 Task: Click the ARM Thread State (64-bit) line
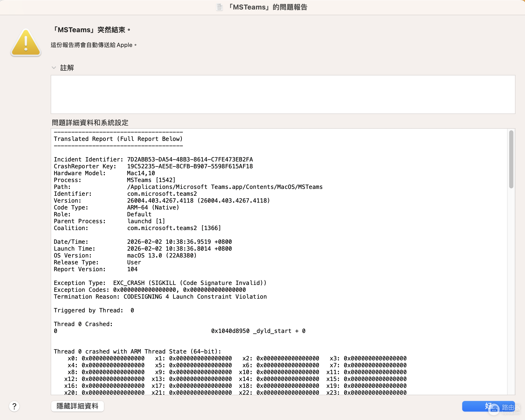(x=137, y=351)
